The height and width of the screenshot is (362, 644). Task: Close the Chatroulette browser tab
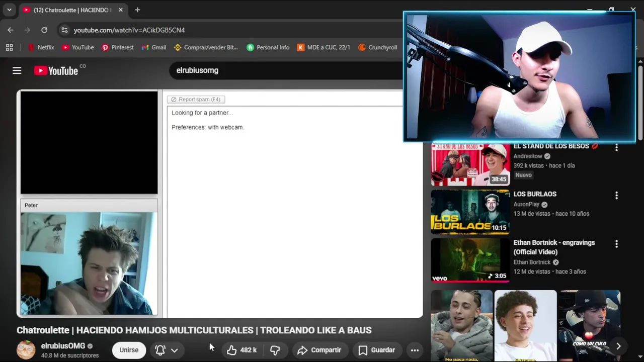[x=120, y=10]
